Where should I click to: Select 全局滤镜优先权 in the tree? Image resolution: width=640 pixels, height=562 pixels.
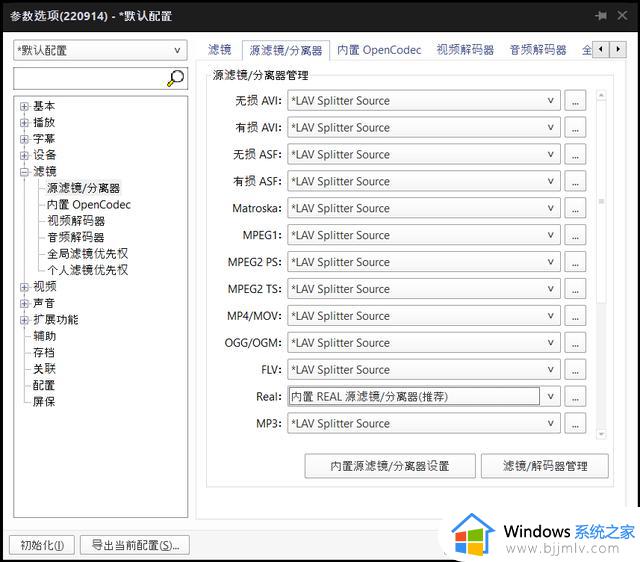click(x=87, y=253)
